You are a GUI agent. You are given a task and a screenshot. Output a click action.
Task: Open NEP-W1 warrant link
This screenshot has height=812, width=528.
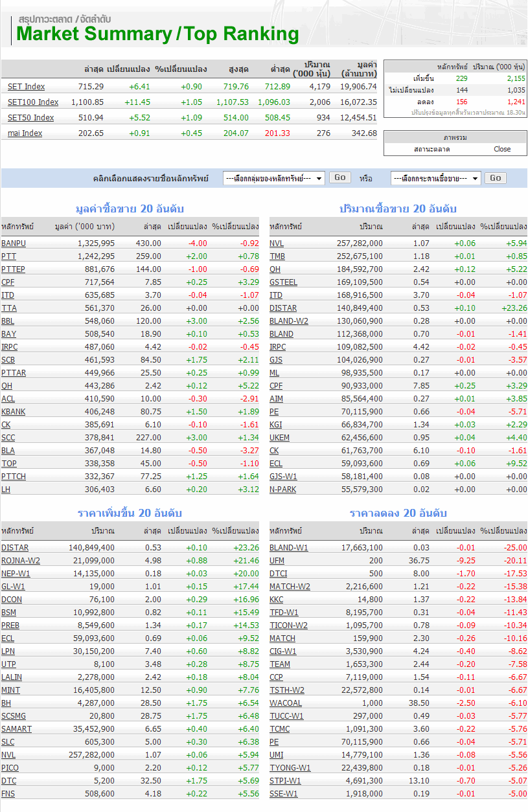(x=16, y=574)
